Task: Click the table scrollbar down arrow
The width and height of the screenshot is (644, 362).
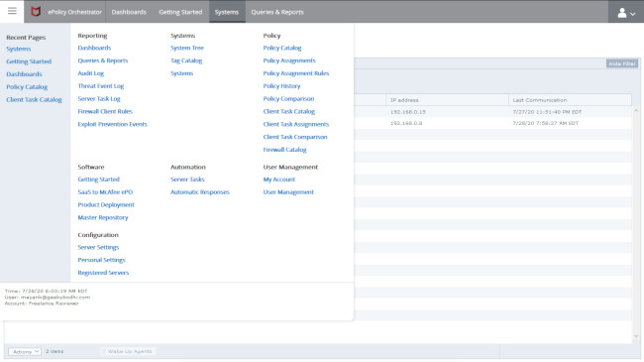Action: 636,336
